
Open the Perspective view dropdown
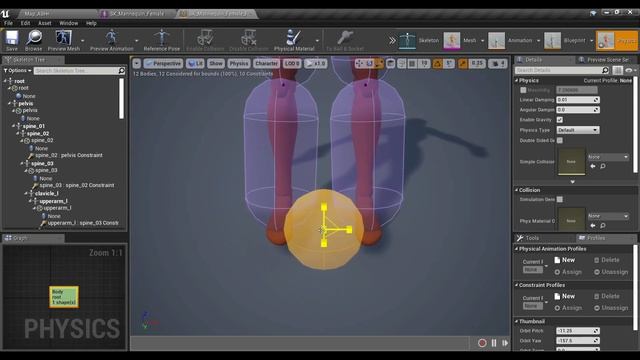coord(163,64)
